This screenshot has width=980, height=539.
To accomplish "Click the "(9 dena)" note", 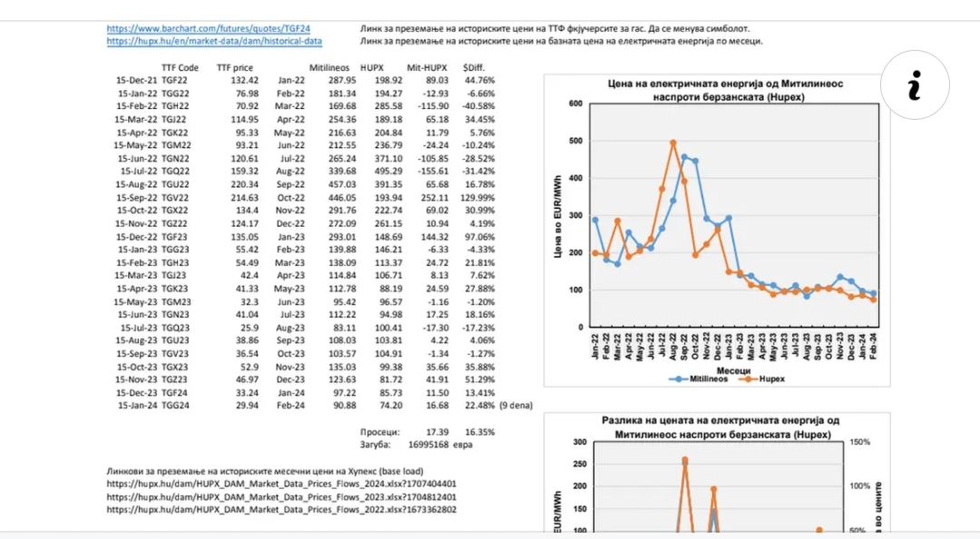I will click(518, 406).
